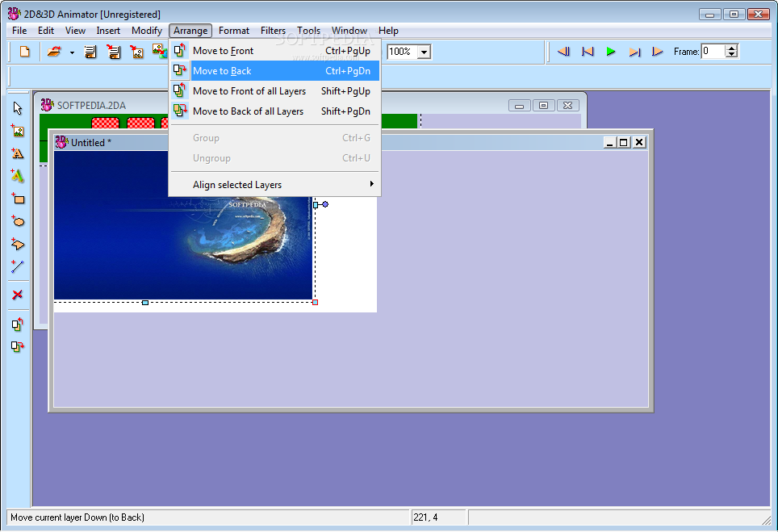Play the animation with green arrow
The width and height of the screenshot is (778, 532).
(x=611, y=52)
